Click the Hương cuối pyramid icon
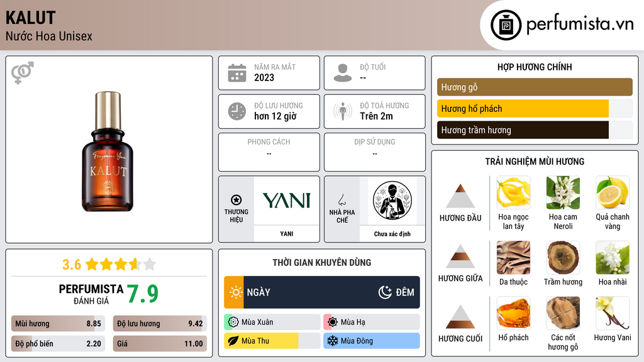The width and height of the screenshot is (644, 362). pyautogui.click(x=460, y=317)
